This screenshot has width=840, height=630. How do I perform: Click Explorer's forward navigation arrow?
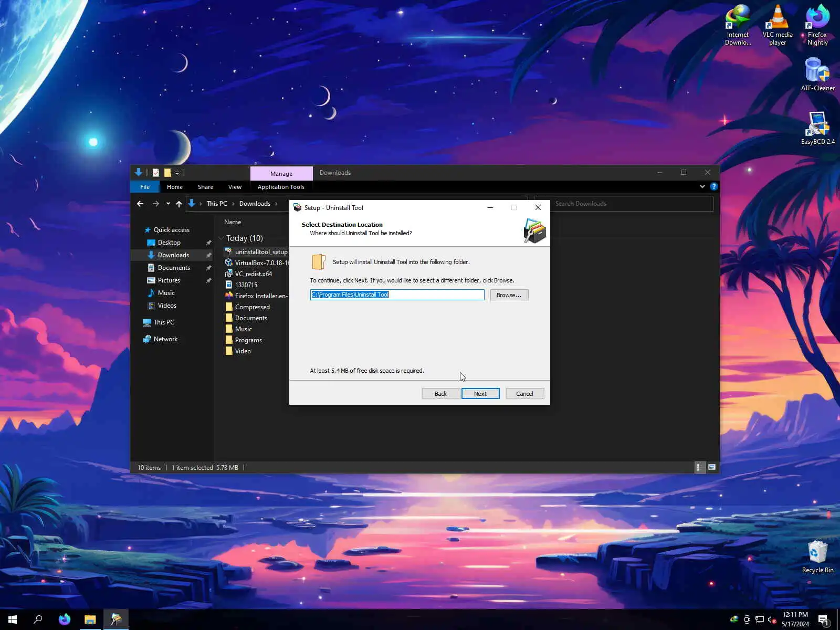click(156, 204)
